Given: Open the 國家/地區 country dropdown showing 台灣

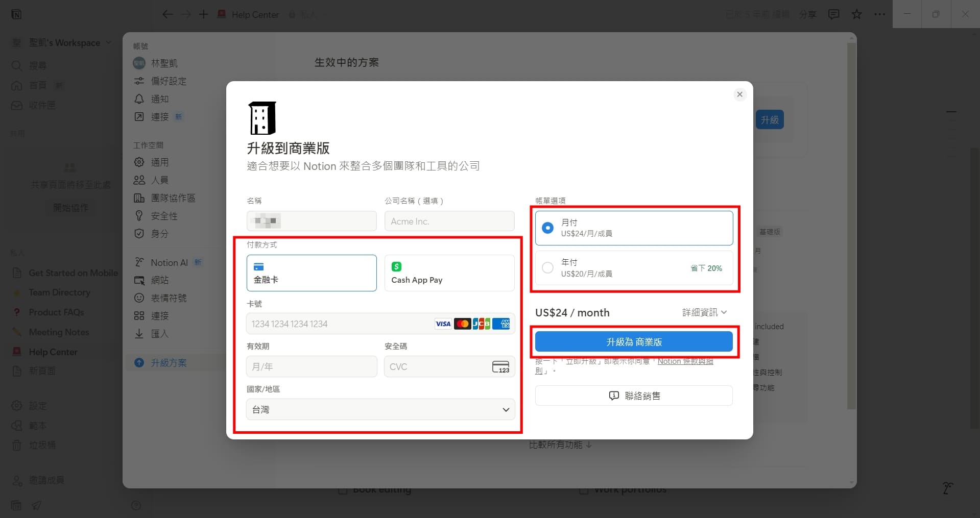Looking at the screenshot, I should 379,409.
